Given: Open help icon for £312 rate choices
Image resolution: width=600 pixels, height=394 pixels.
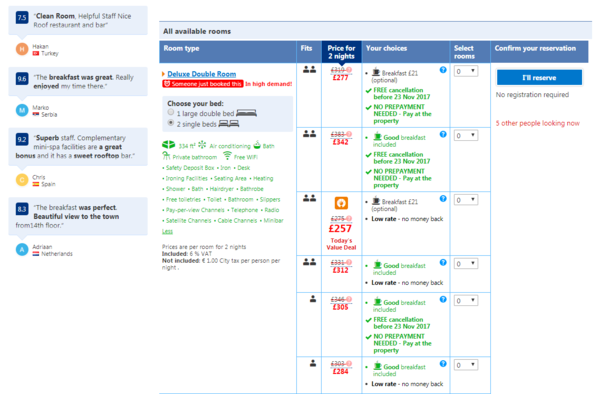Looking at the screenshot, I should click(x=443, y=262).
